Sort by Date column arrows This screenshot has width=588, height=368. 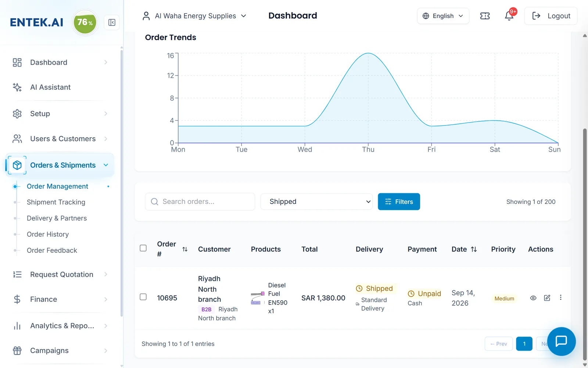[x=474, y=250]
